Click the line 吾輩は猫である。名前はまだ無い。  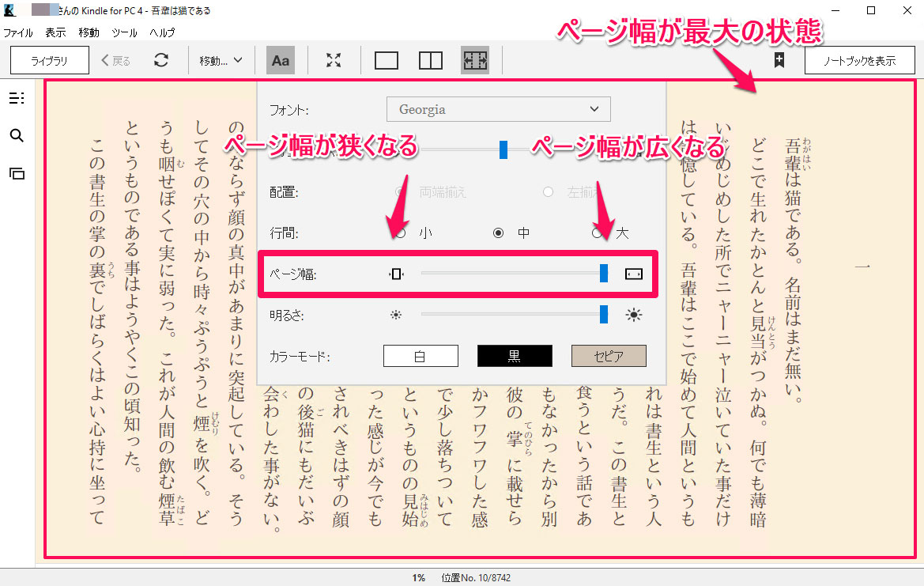click(793, 270)
